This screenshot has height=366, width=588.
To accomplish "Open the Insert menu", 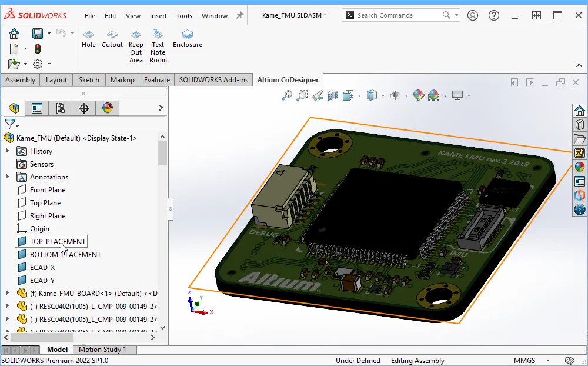I will point(158,16).
